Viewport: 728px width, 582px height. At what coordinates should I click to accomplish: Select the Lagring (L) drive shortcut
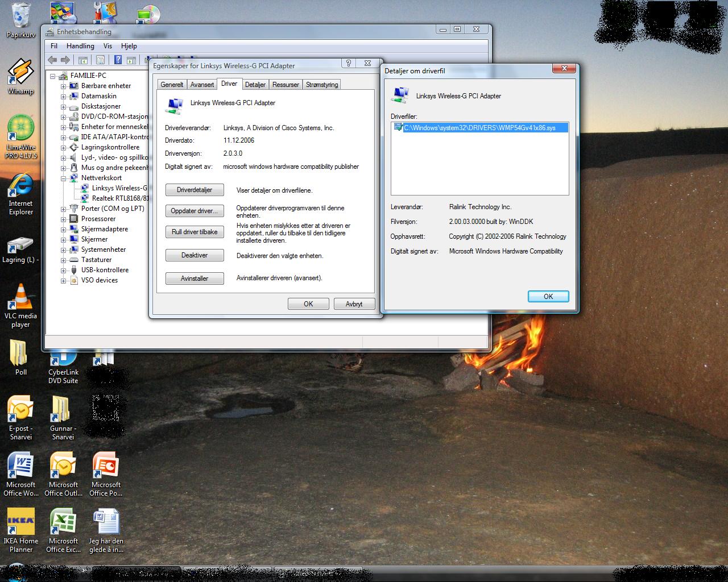pyautogui.click(x=21, y=250)
